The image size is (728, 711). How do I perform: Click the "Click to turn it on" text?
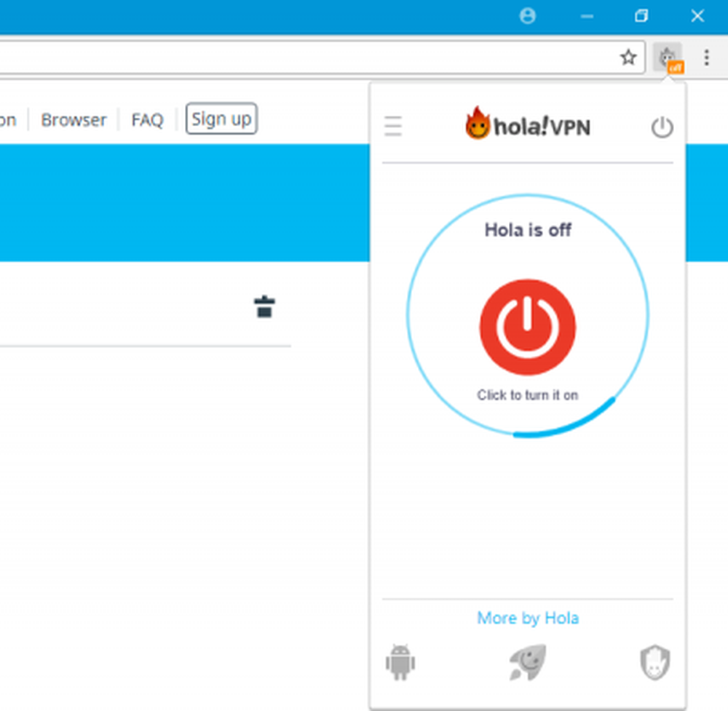[527, 395]
